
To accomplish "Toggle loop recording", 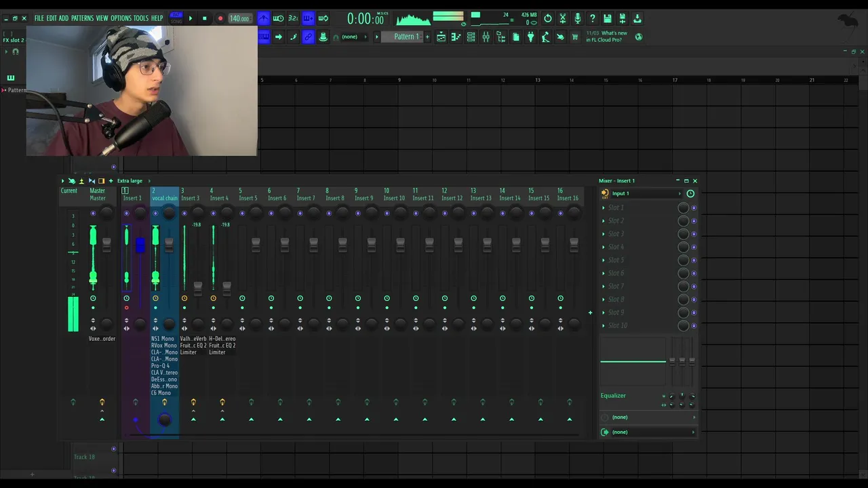I will click(323, 18).
